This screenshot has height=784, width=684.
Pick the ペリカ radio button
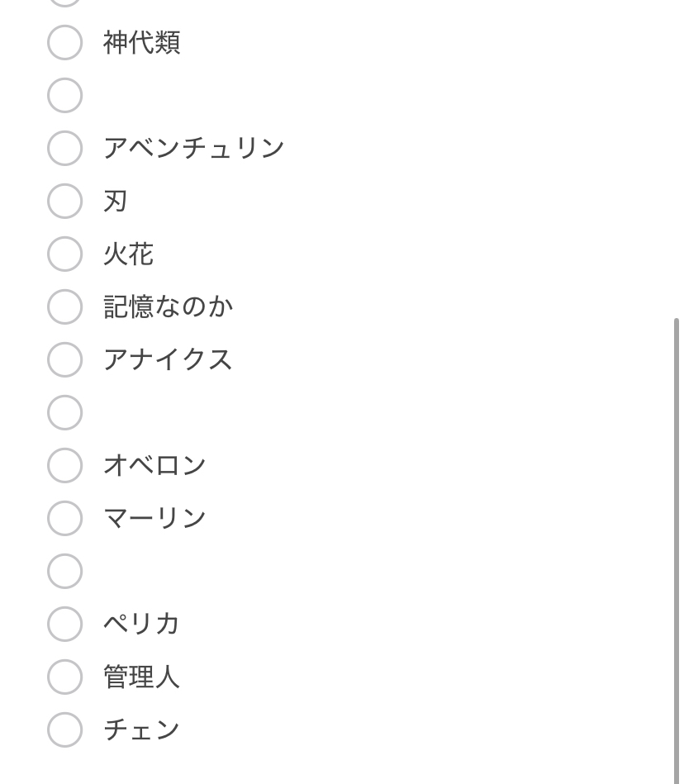coord(64,625)
